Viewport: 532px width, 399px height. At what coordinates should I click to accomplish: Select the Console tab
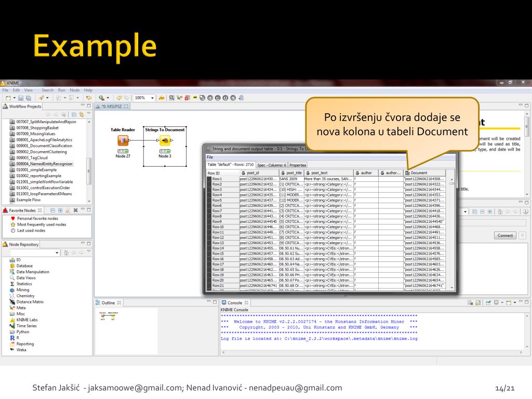point(235,303)
